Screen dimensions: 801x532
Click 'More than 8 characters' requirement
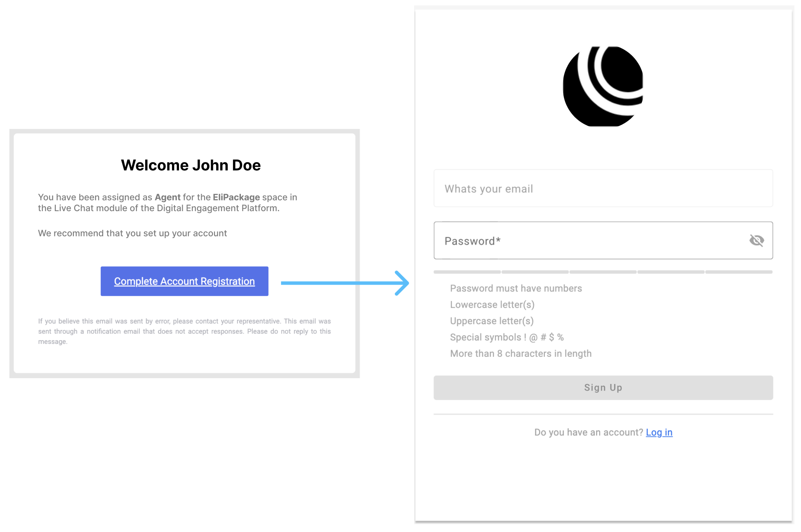(521, 353)
